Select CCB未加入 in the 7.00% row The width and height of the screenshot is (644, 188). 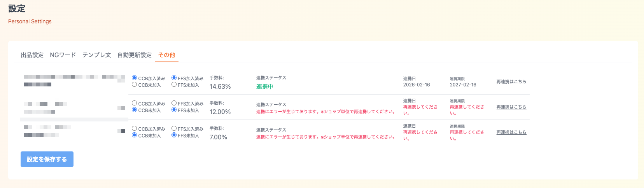[x=134, y=135]
